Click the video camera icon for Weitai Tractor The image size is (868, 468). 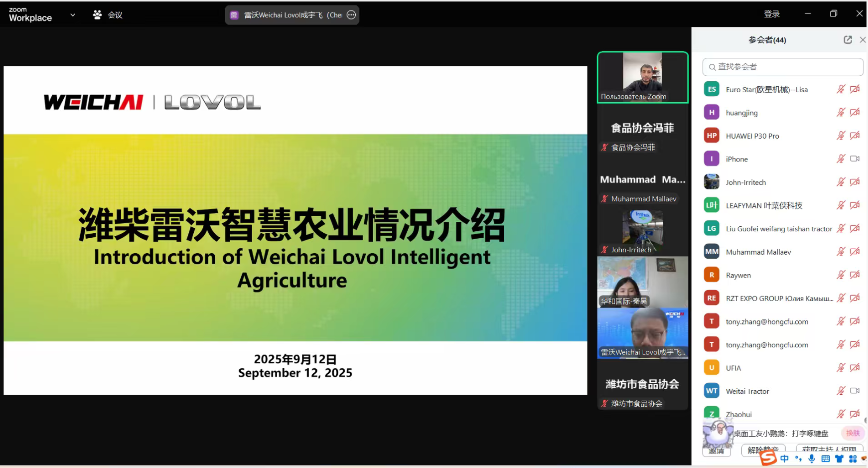pyautogui.click(x=855, y=391)
